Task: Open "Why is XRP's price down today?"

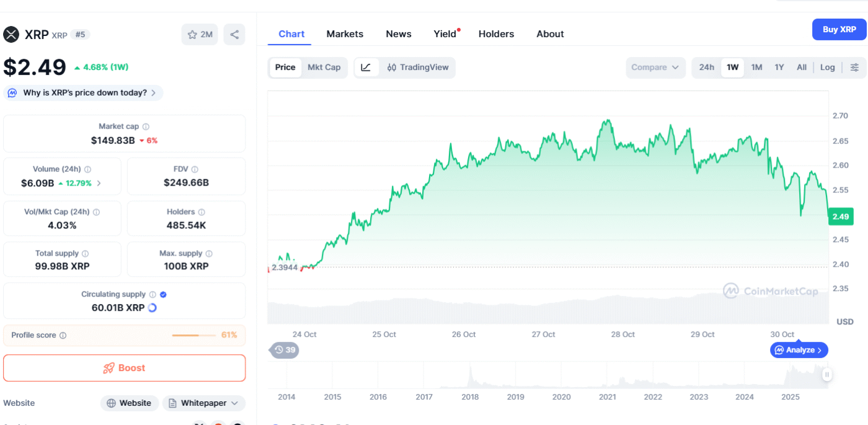Action: (x=84, y=93)
